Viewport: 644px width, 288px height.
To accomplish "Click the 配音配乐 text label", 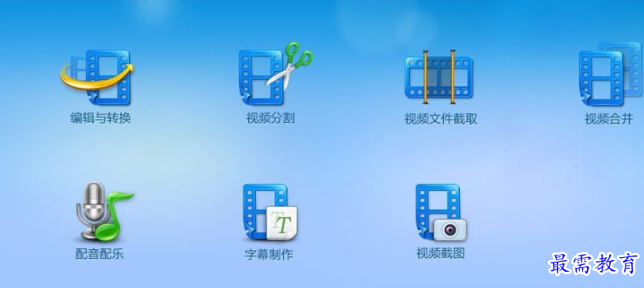I will coord(100,254).
